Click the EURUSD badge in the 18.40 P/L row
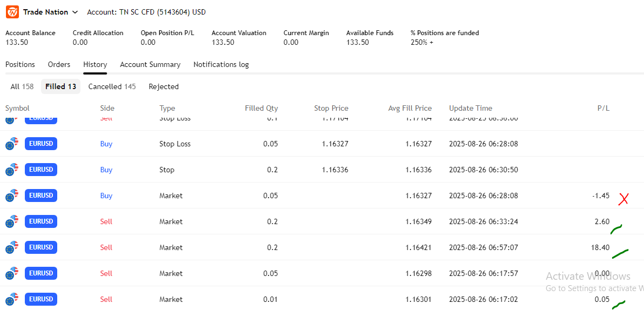The height and width of the screenshot is (310, 644). point(41,247)
